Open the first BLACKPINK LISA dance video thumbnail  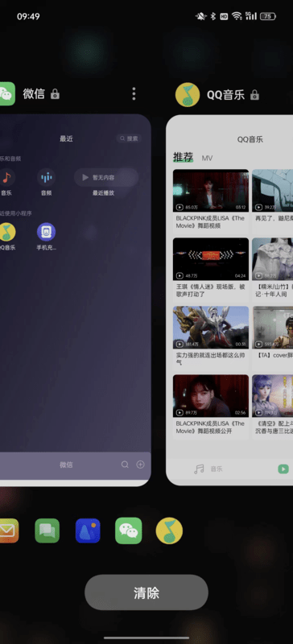pos(211,191)
